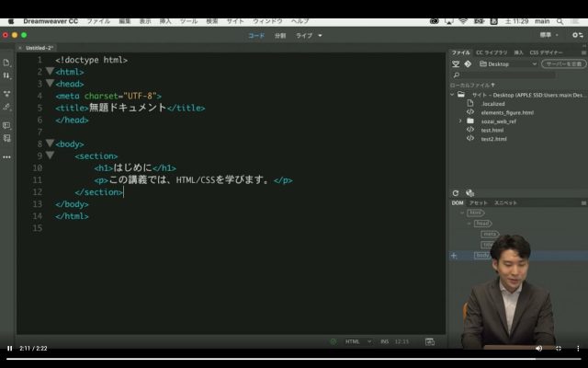Click the format source code icon
Image resolution: width=588 pixels, height=368 pixels.
6,138
